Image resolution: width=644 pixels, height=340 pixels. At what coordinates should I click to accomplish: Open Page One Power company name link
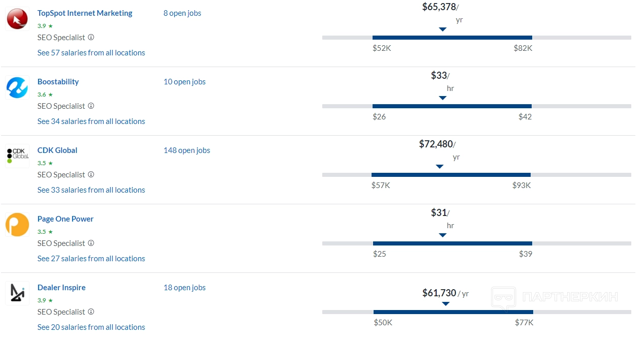66,219
